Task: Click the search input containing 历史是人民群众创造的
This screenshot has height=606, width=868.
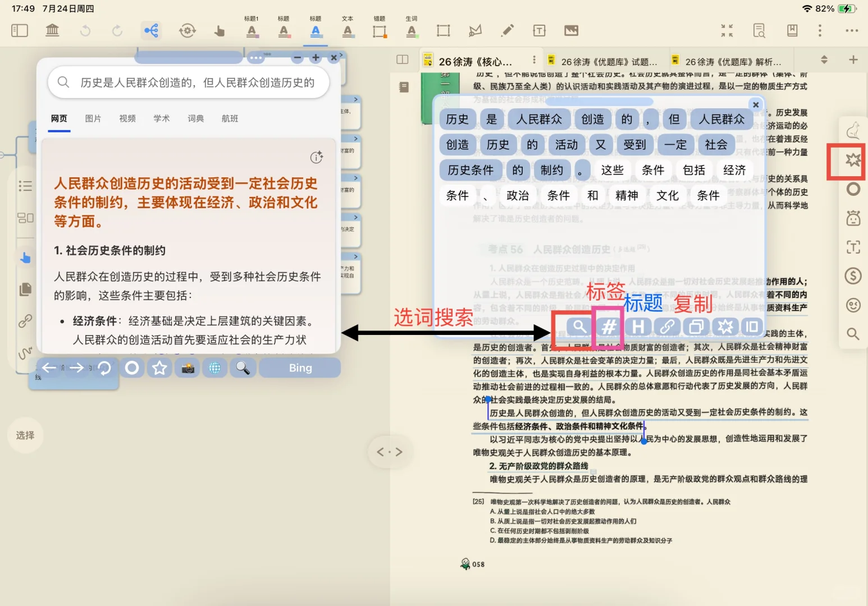Action: (x=188, y=82)
